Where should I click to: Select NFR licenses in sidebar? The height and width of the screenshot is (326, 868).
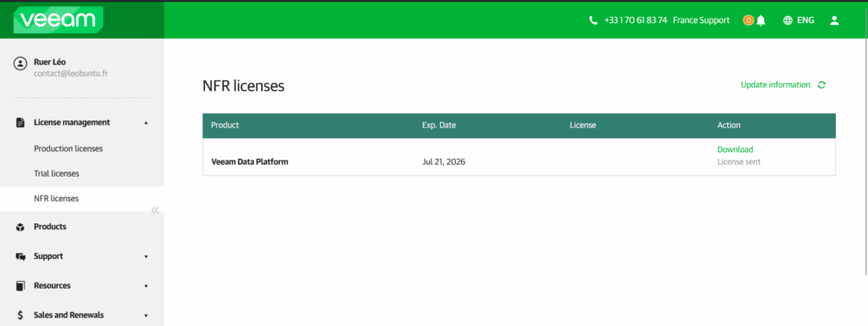click(56, 199)
